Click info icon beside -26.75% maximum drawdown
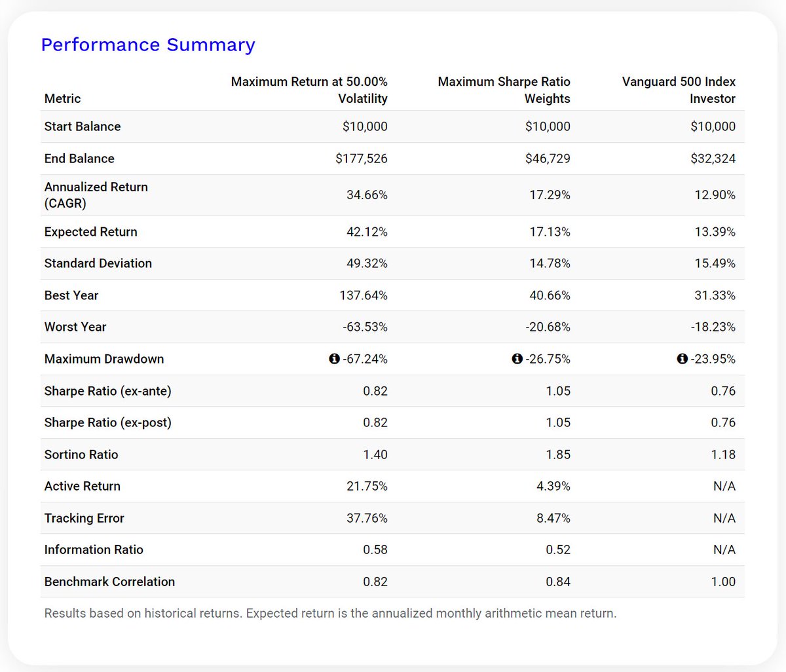The height and width of the screenshot is (672, 786). 517,359
